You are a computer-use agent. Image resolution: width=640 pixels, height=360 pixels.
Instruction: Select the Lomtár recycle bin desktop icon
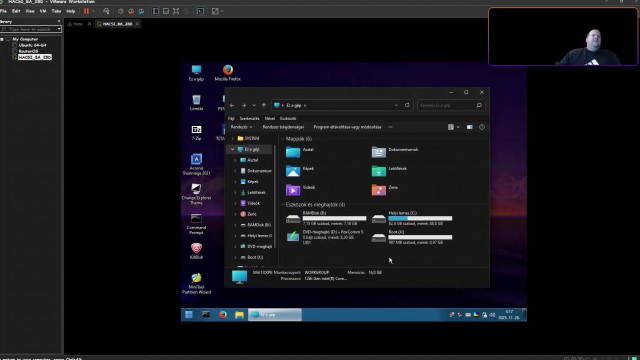coord(196,102)
